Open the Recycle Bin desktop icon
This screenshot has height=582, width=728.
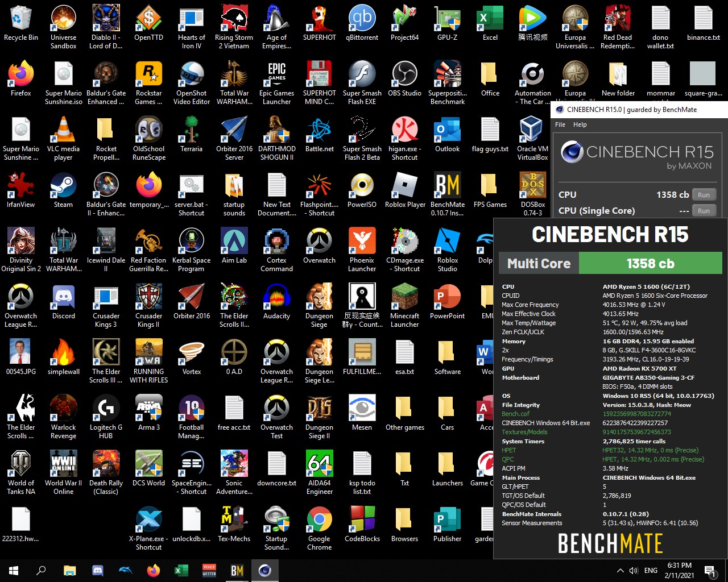click(21, 24)
